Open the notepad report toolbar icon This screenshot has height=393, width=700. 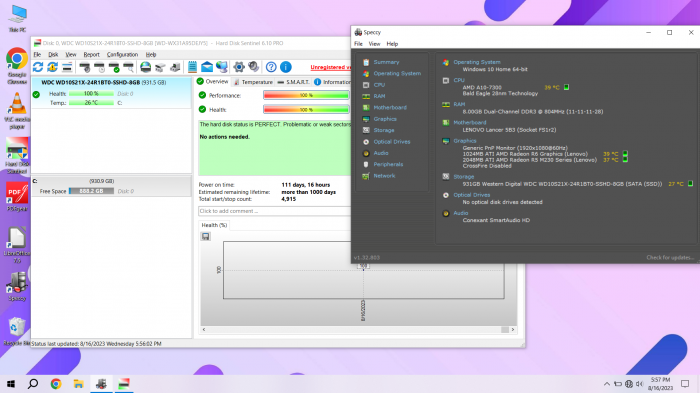(x=192, y=67)
